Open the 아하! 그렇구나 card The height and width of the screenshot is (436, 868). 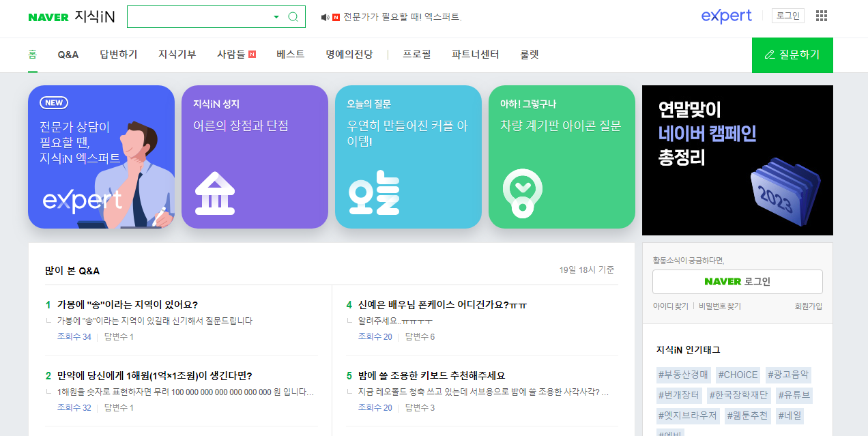pos(562,157)
